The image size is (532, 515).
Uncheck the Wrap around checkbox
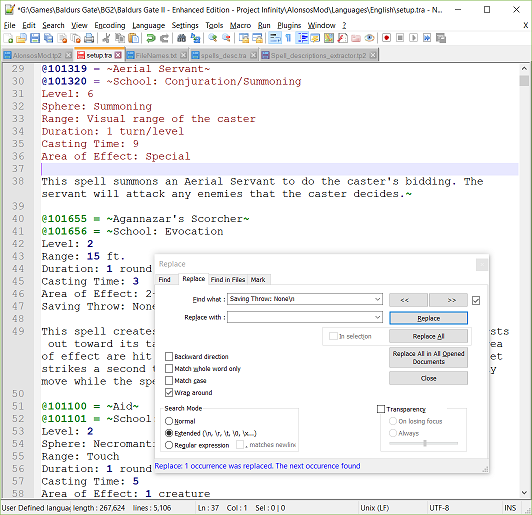169,393
